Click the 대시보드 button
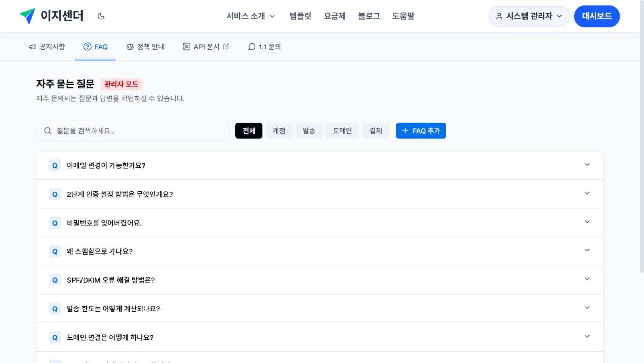 coord(597,16)
